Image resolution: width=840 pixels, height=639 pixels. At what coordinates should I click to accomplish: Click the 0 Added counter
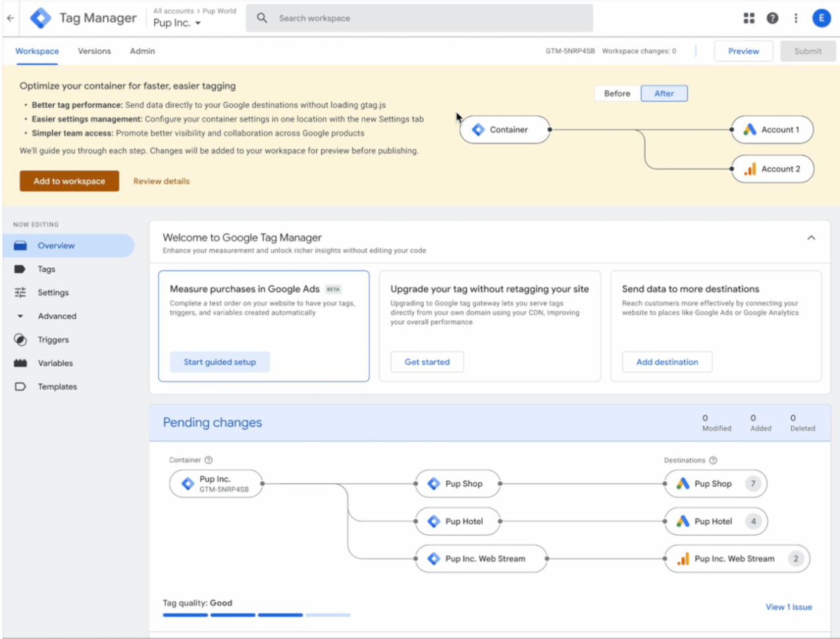761,423
